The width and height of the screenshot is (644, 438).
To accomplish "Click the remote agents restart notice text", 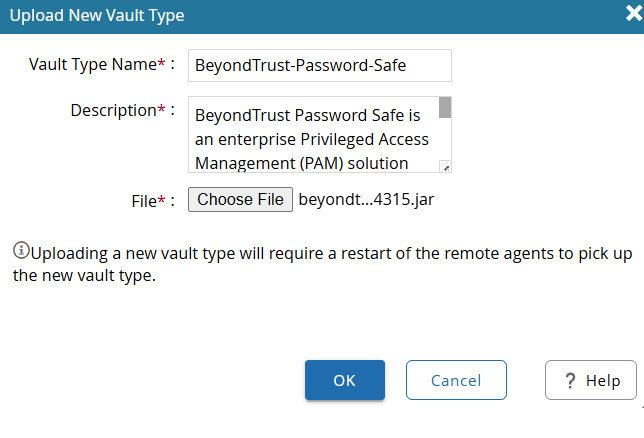I will (322, 264).
